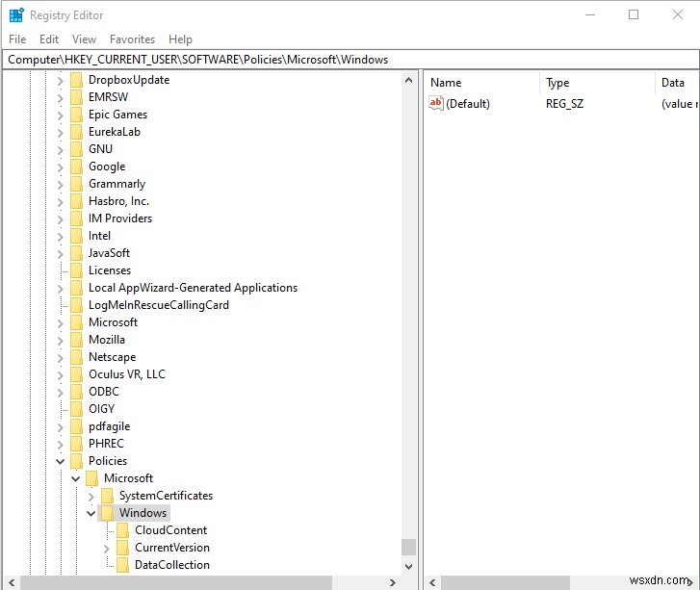Click the LogMeInRescueCallingCard folder icon
The image size is (700, 590).
pyautogui.click(x=77, y=305)
